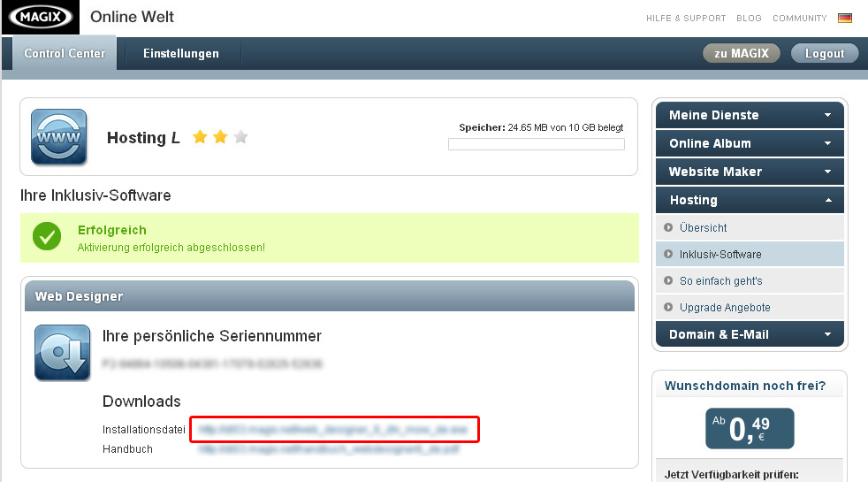The width and height of the screenshot is (868, 482).
Task: Open So einfach geht's link
Action: (x=720, y=281)
